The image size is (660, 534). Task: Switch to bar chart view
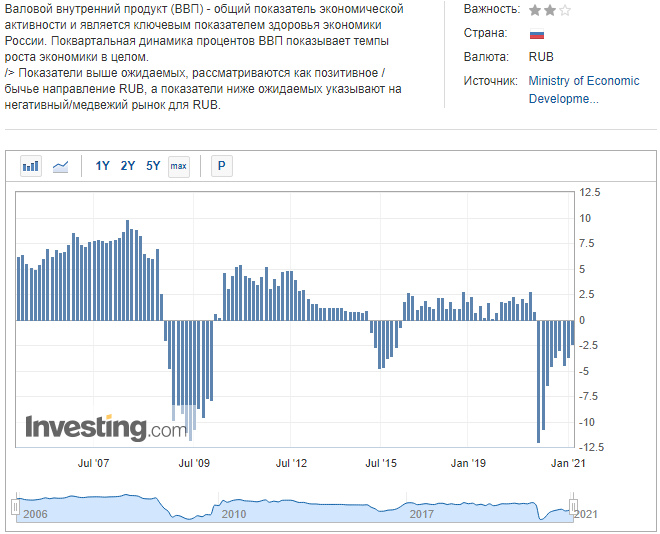click(31, 166)
